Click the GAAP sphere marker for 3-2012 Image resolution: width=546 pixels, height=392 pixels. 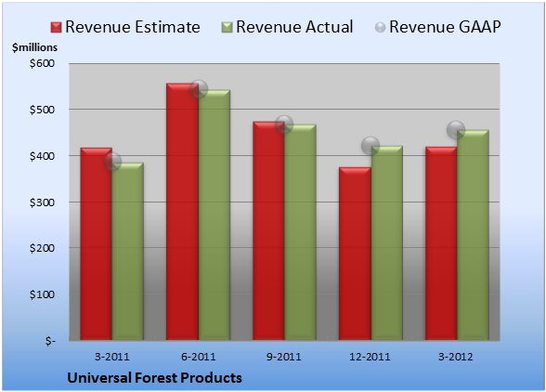[456, 130]
